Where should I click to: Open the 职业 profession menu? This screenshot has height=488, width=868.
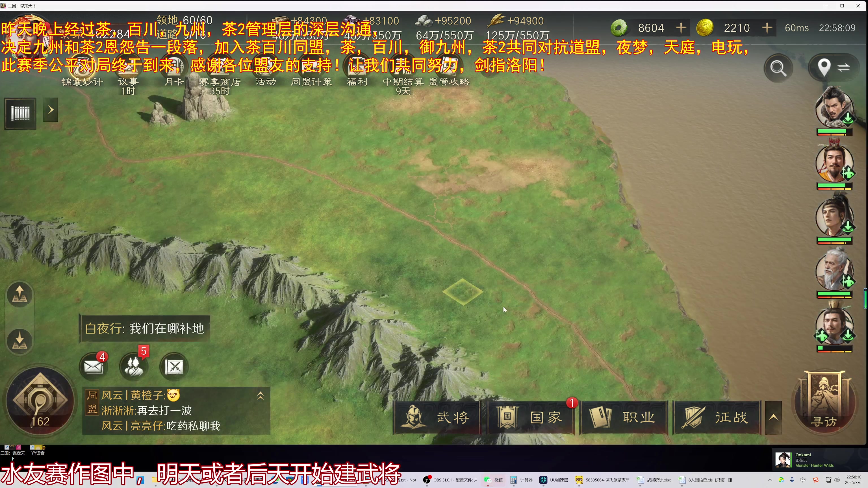click(624, 417)
